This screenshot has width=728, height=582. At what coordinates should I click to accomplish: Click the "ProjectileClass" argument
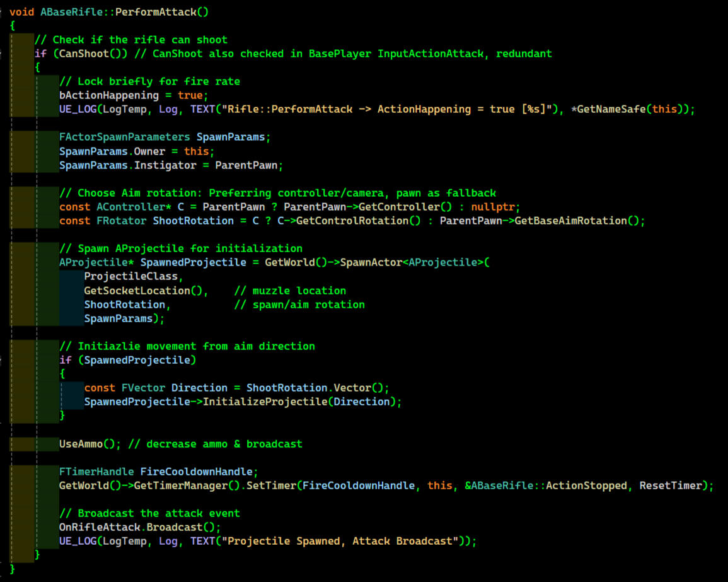click(x=130, y=276)
